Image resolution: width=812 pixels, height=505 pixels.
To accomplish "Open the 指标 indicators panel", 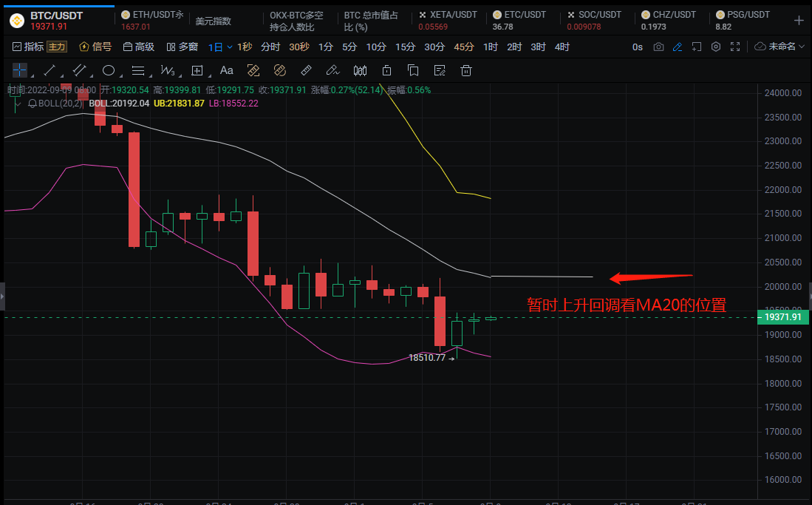I will pyautogui.click(x=30, y=47).
